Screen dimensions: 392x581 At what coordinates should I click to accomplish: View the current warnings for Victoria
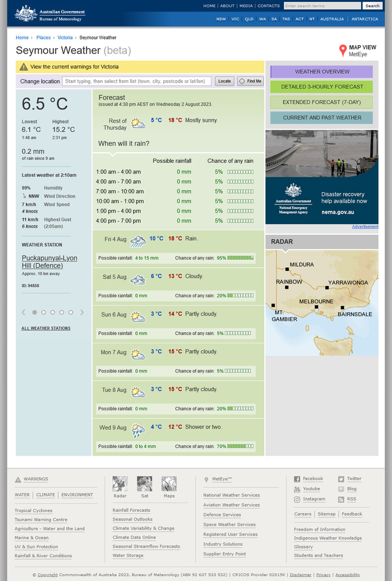(x=74, y=67)
